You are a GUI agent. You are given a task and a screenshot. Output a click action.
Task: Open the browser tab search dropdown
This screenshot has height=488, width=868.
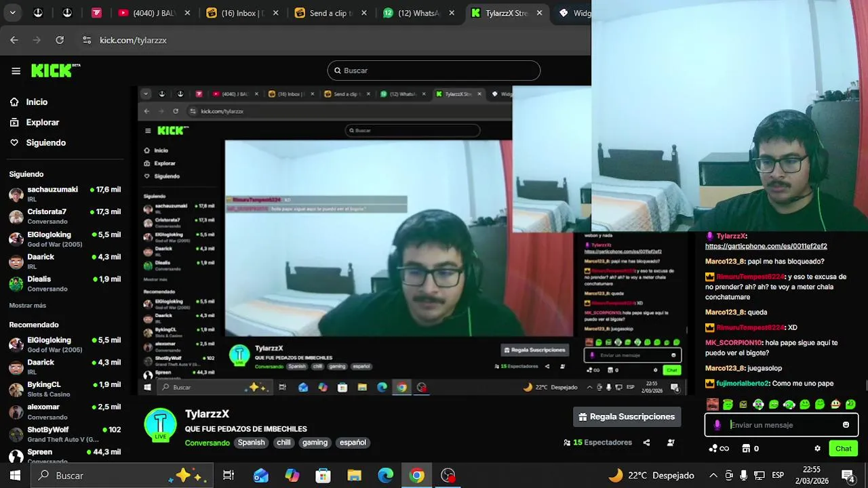point(12,13)
